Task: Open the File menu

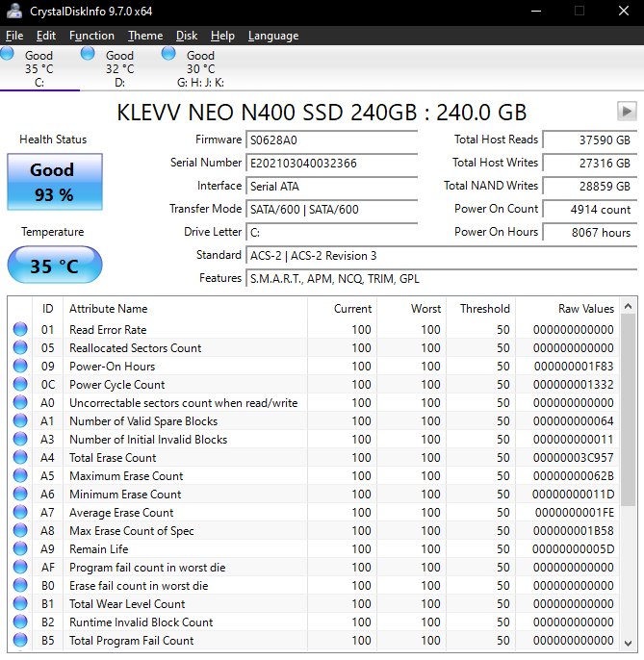Action: point(14,36)
